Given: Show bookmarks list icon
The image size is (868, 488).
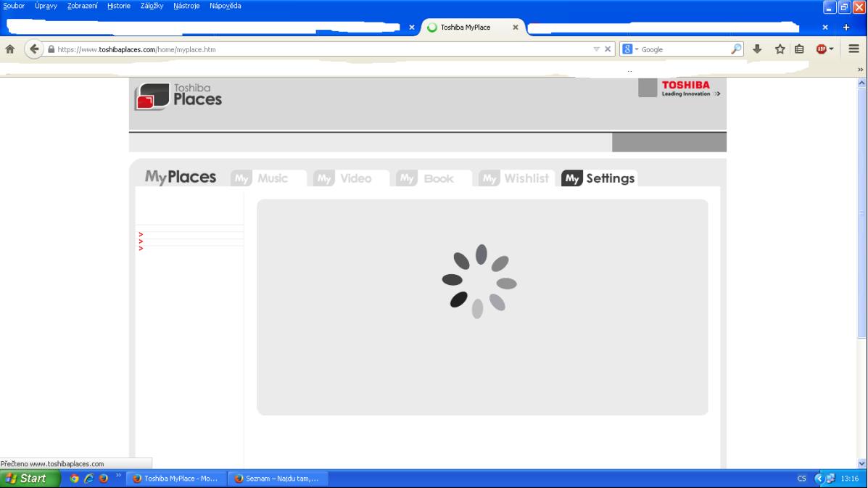Looking at the screenshot, I should (x=799, y=49).
